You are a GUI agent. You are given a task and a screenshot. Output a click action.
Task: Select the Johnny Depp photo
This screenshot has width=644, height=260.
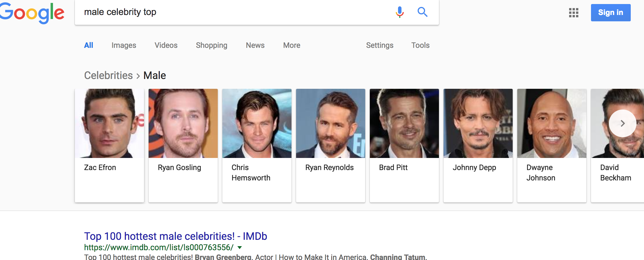(478, 123)
